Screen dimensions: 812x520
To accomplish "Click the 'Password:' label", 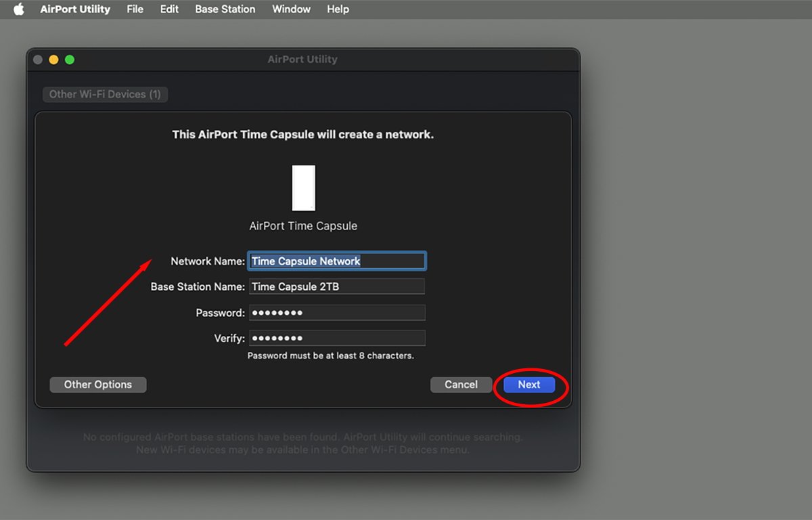I will click(220, 313).
